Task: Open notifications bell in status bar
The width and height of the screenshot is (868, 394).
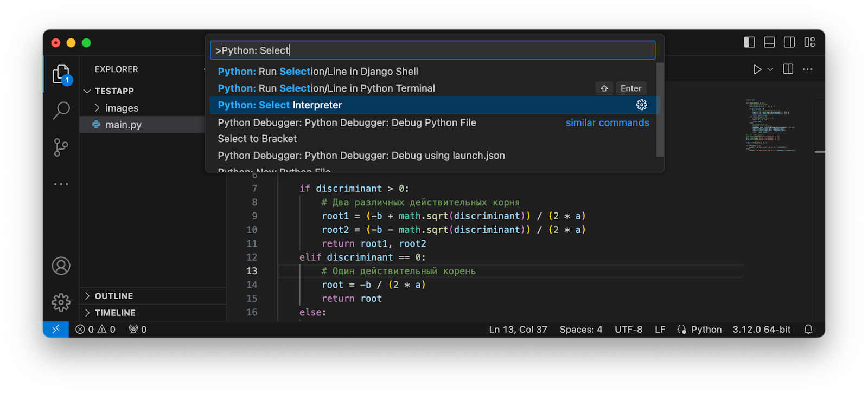Action: pos(808,330)
